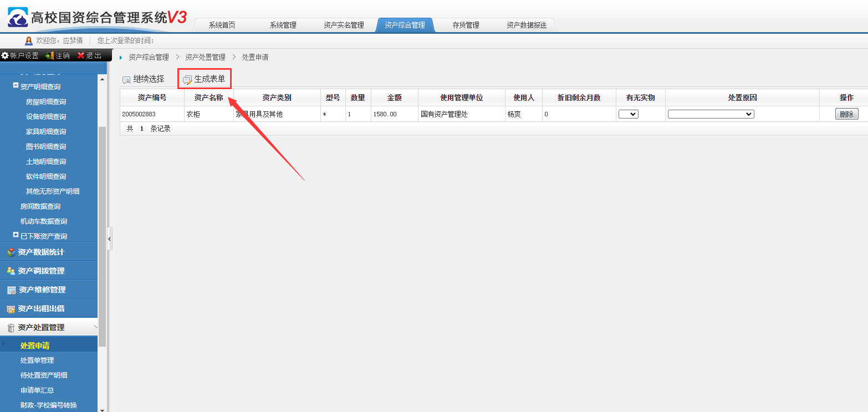Select 设备明细查询 in sidebar tree
The image size is (868, 412).
coord(46,117)
